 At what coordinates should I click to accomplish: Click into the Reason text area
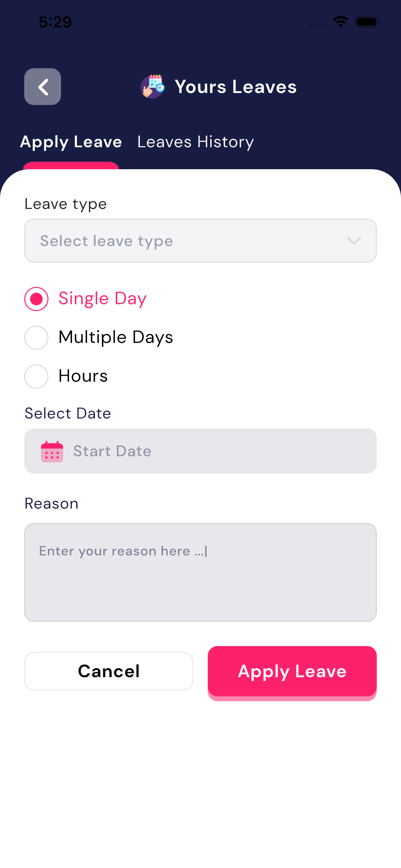pyautogui.click(x=200, y=572)
